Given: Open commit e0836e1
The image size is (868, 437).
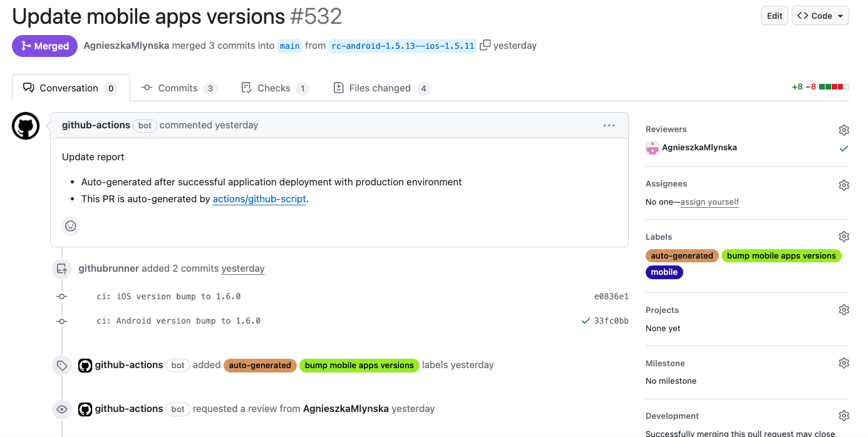Looking at the screenshot, I should (x=611, y=296).
